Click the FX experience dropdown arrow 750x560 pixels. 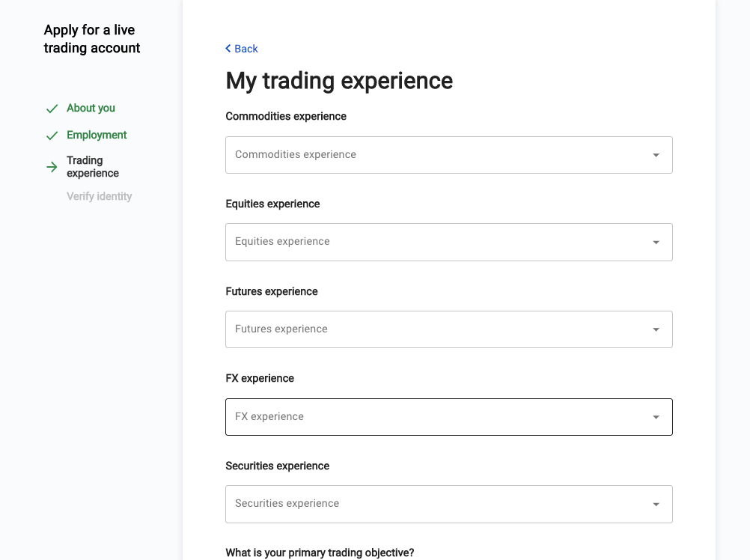point(656,417)
